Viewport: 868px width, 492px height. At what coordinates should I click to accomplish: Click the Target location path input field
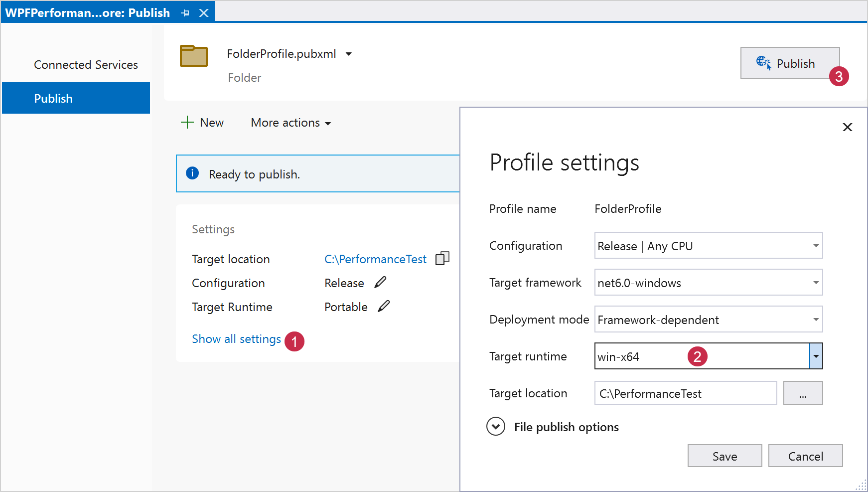point(685,393)
